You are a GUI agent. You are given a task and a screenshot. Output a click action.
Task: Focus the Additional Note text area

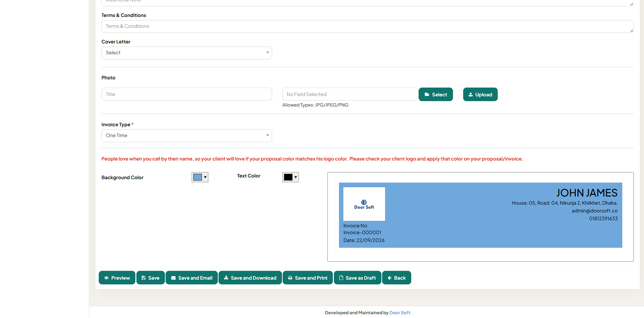click(367, 3)
